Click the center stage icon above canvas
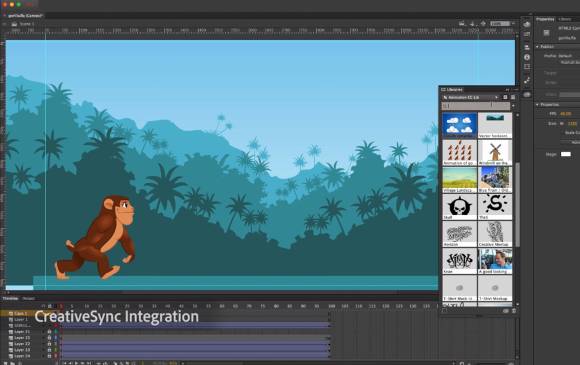 coord(483,24)
